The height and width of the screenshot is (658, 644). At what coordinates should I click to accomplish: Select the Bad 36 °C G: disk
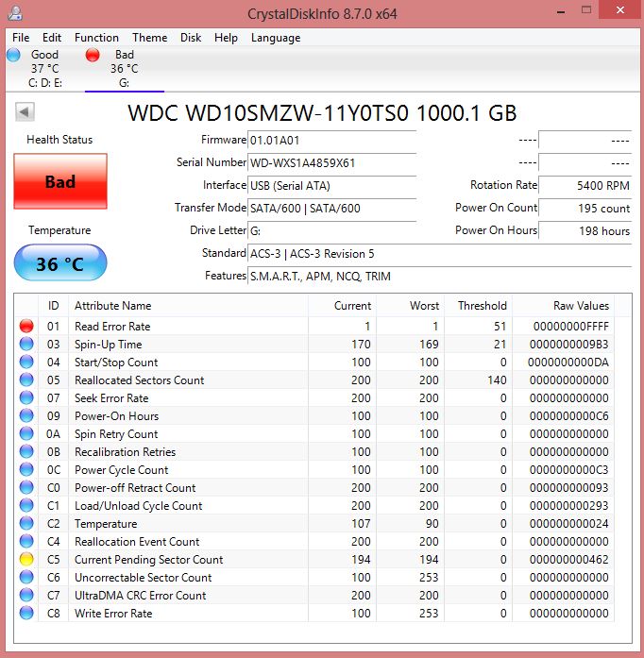[x=125, y=68]
